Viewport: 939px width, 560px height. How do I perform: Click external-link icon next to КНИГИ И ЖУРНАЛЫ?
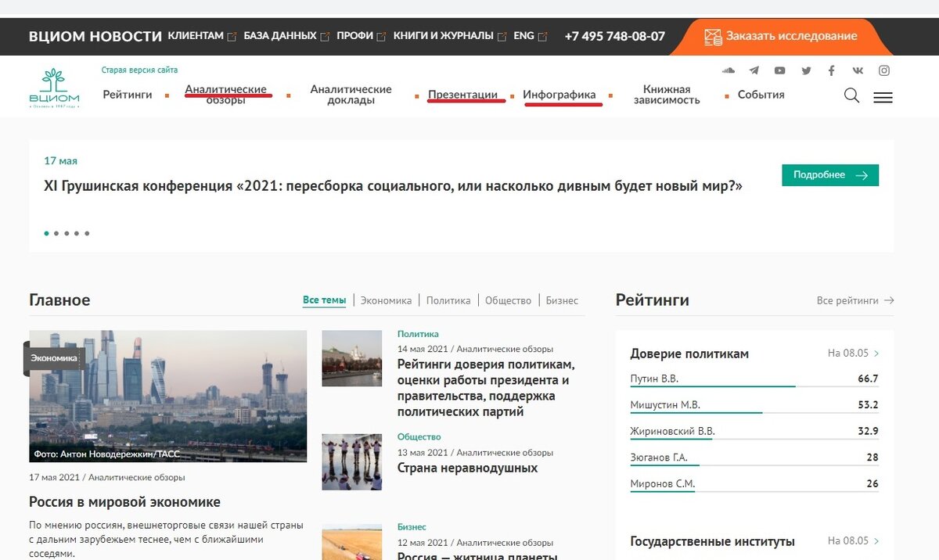[502, 37]
